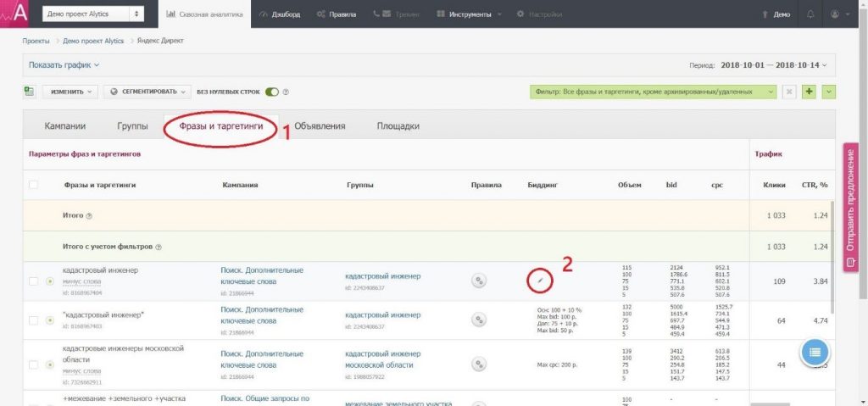
Task: Switch to the Группы tab
Action: tap(132, 125)
